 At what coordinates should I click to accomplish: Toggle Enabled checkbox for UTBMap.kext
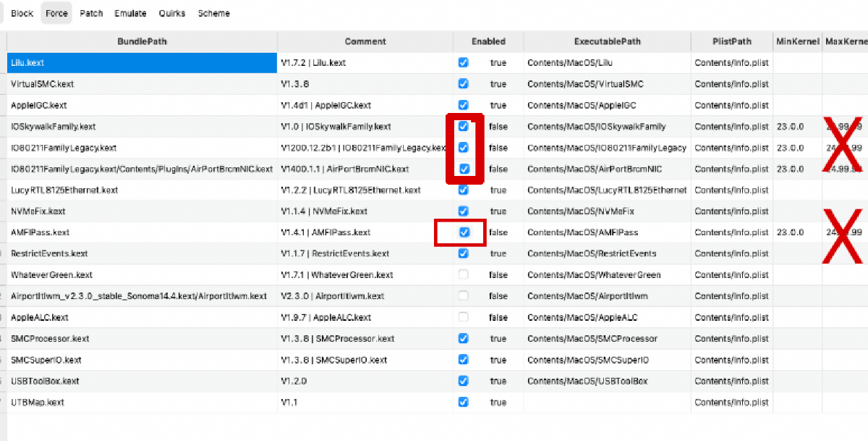click(x=463, y=402)
